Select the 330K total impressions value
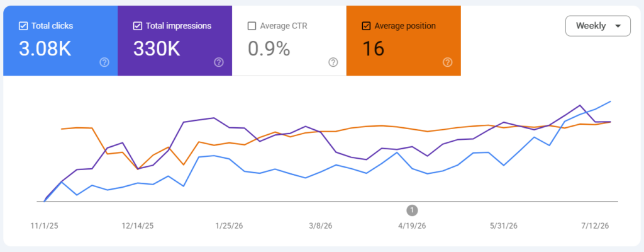Image resolution: width=644 pixels, height=252 pixels. (157, 49)
